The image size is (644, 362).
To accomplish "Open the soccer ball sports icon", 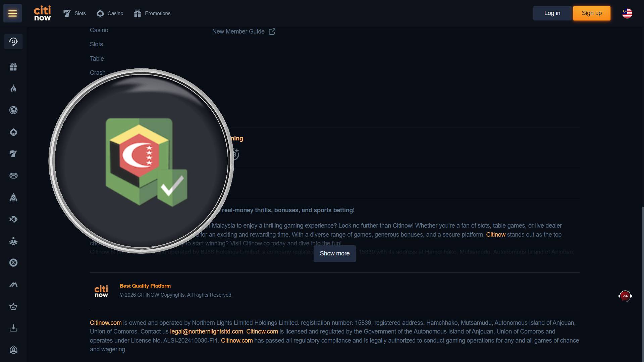I will coord(13,110).
